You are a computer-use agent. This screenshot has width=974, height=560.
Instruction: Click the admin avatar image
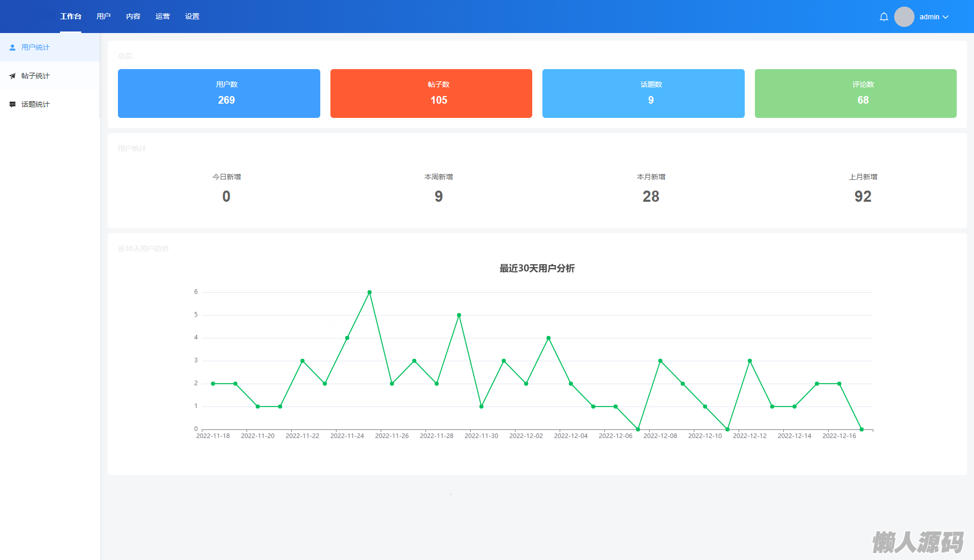[x=904, y=17]
